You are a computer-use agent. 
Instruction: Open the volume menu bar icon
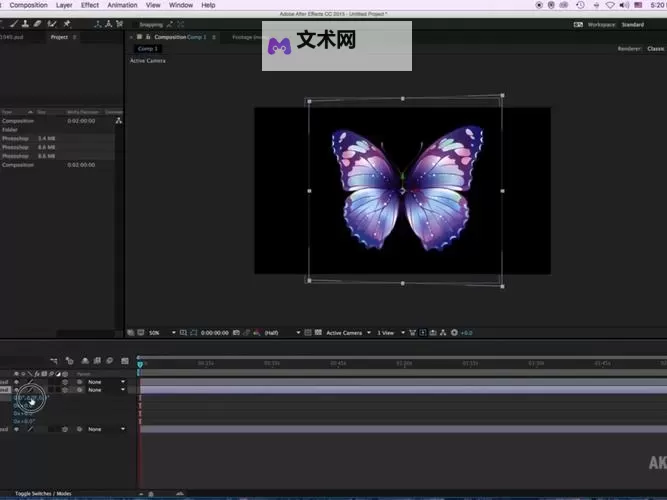(x=624, y=5)
